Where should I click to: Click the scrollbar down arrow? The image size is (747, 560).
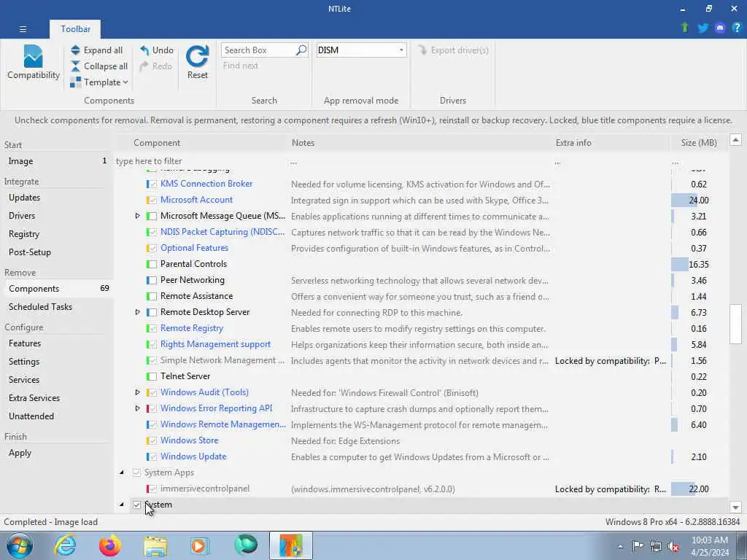[x=735, y=507]
